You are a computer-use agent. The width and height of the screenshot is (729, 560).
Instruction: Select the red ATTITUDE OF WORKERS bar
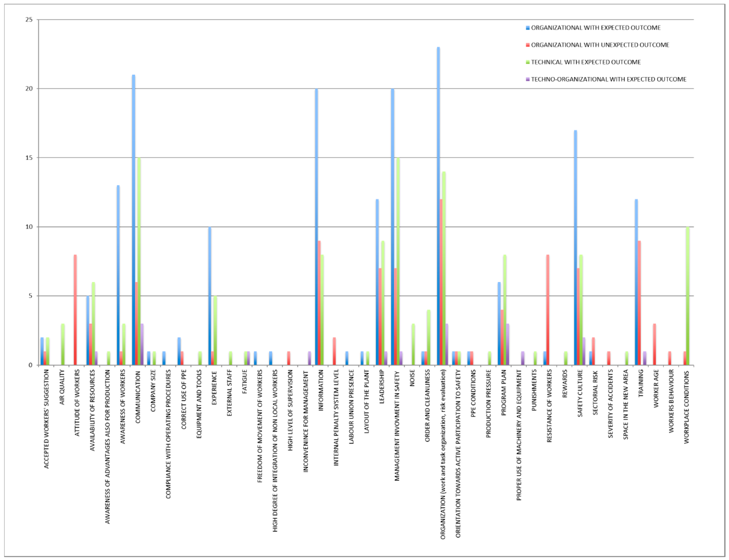coord(75,310)
